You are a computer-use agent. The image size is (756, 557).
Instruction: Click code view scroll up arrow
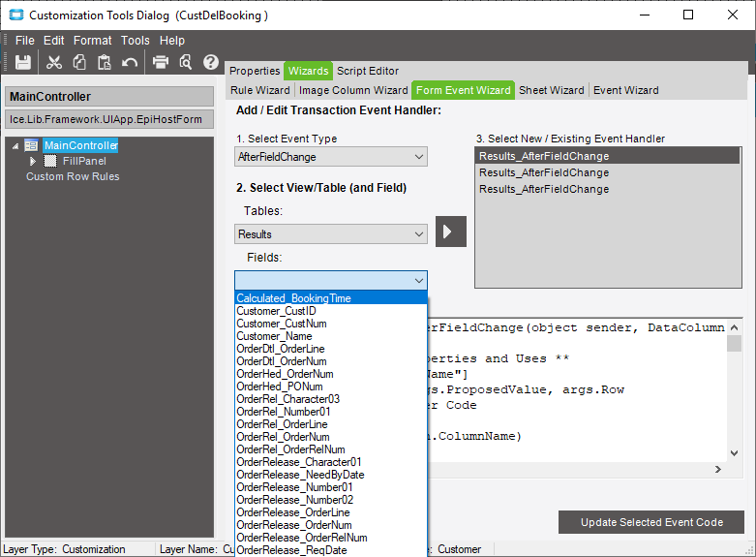(735, 327)
